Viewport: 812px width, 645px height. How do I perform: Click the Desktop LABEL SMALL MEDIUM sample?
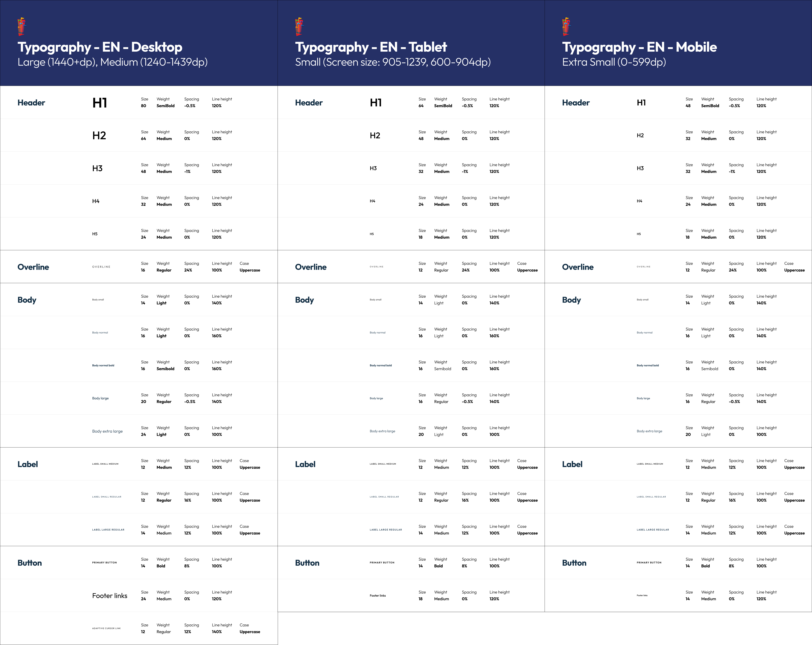105,464
